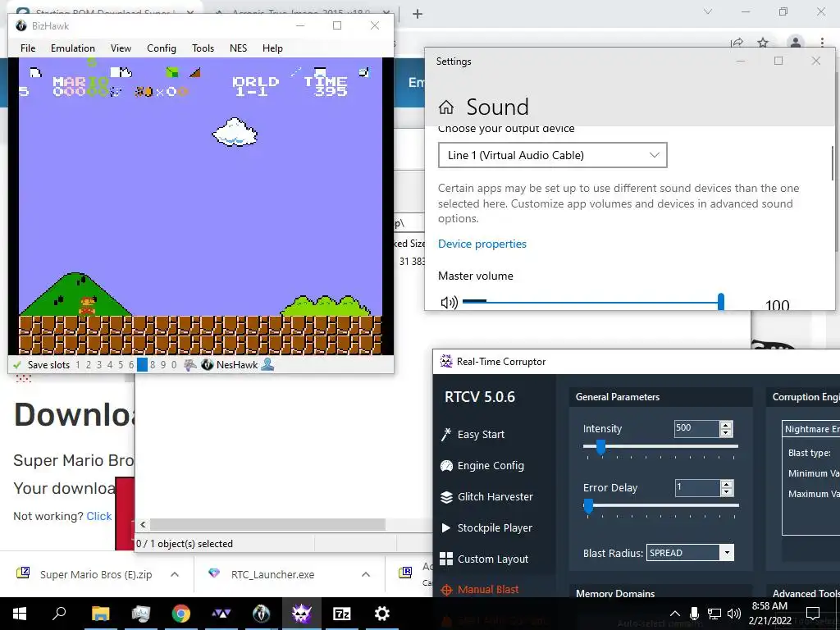This screenshot has height=630, width=840.
Task: Open the output device dropdown Line 1
Action: (x=552, y=155)
